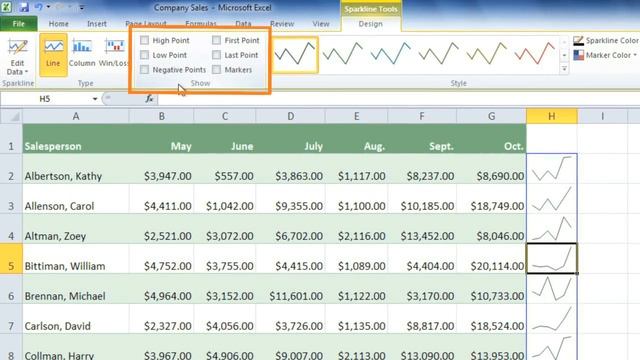
Task: Switch to the Insert ribbon tab
Action: (97, 24)
